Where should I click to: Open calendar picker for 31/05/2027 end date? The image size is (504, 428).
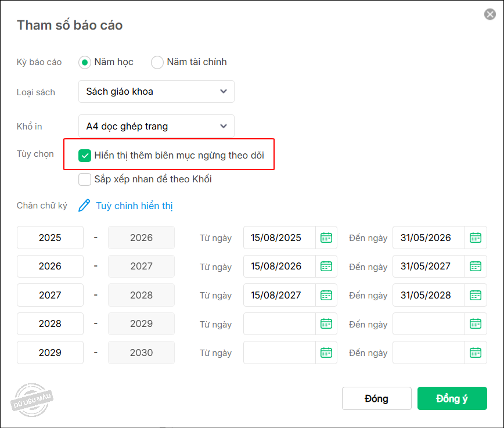click(x=476, y=266)
